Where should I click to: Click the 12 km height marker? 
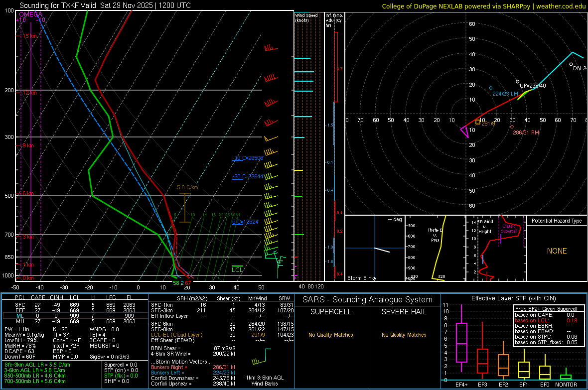29,93
